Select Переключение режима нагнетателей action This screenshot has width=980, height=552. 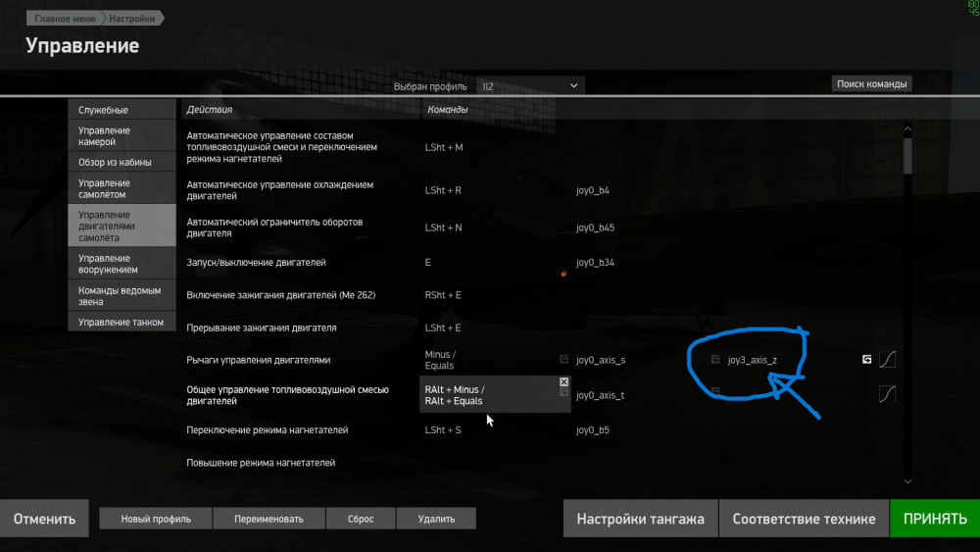[267, 430]
